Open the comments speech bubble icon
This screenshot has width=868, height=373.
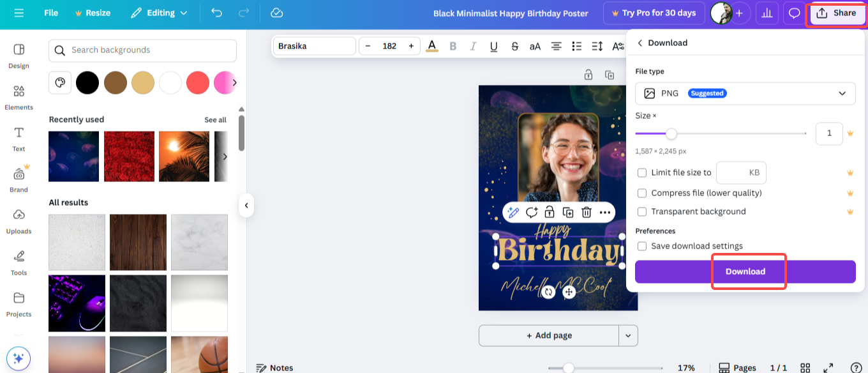[x=794, y=13]
